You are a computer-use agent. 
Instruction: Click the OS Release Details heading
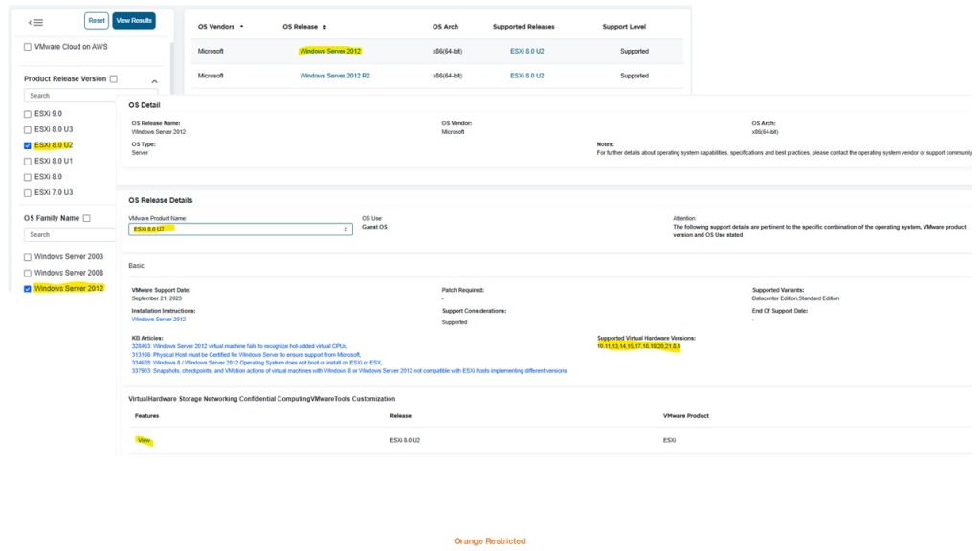coord(161,201)
